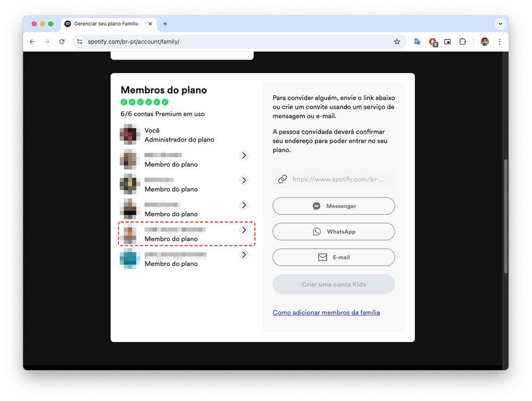Share invitation through WhatsApp button
Screen dimensions: 532x401
point(334,232)
